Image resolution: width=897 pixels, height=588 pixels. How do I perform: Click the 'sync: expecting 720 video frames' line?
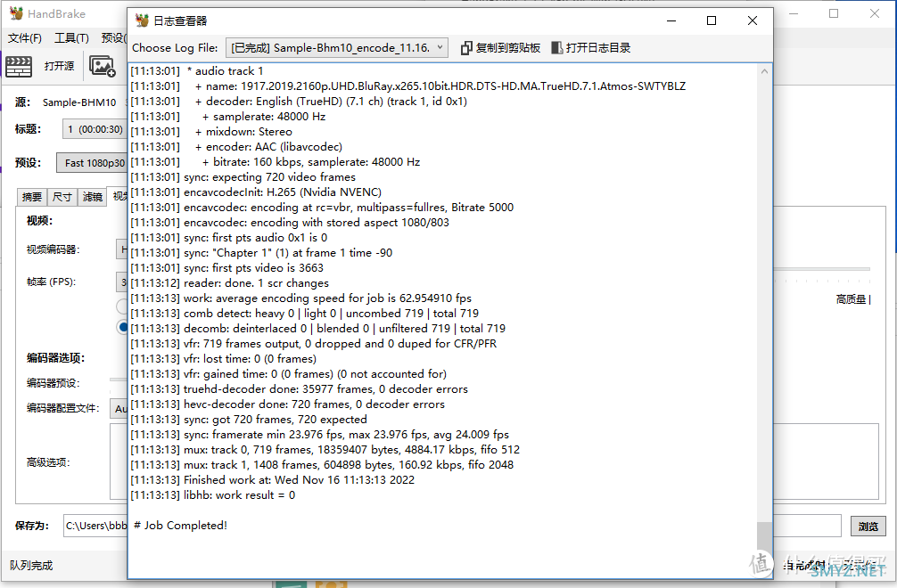243,177
